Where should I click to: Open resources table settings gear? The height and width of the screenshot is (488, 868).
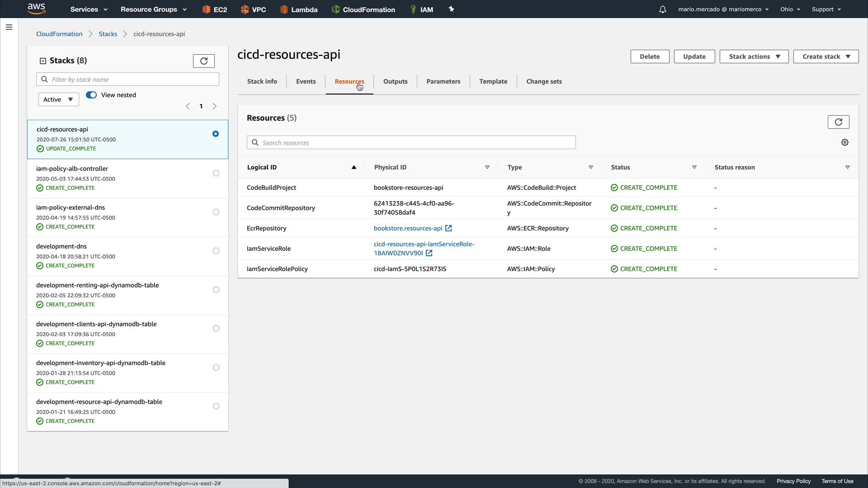844,142
